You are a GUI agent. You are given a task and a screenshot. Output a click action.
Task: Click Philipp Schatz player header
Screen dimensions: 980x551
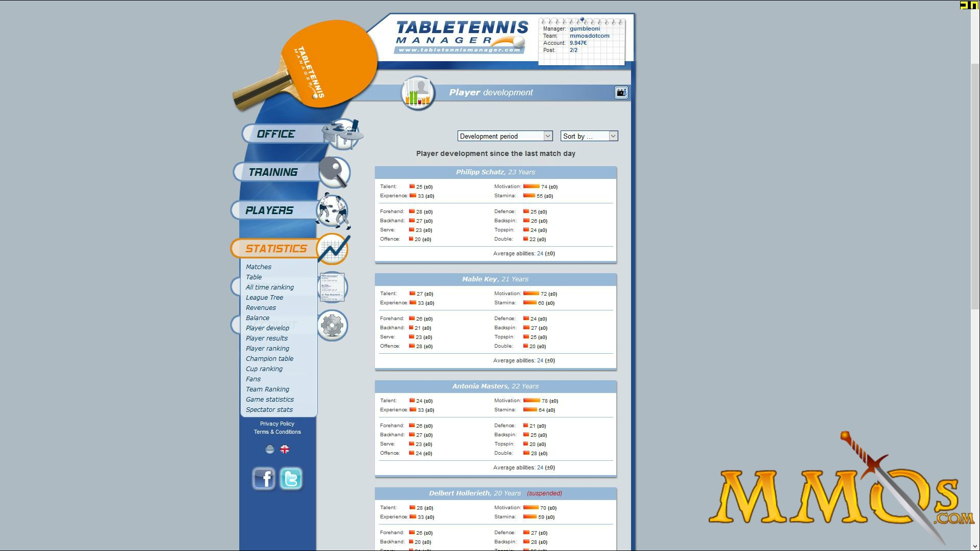tap(495, 172)
